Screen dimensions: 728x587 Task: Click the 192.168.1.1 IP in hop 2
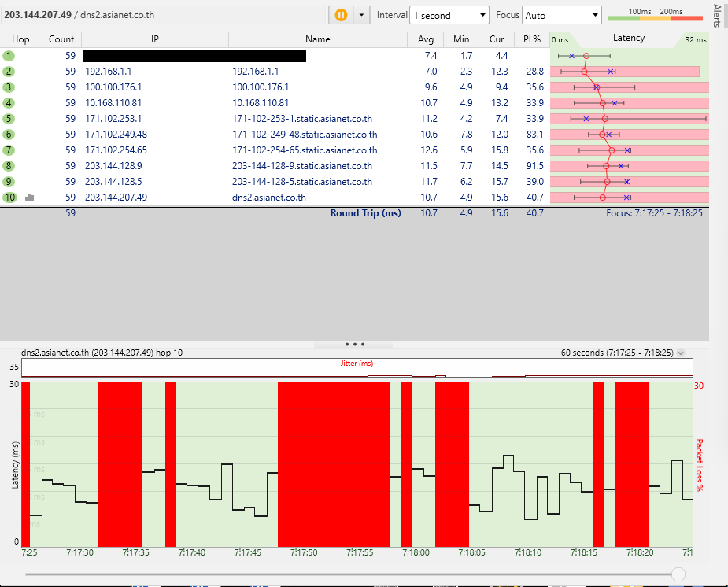coord(107,72)
